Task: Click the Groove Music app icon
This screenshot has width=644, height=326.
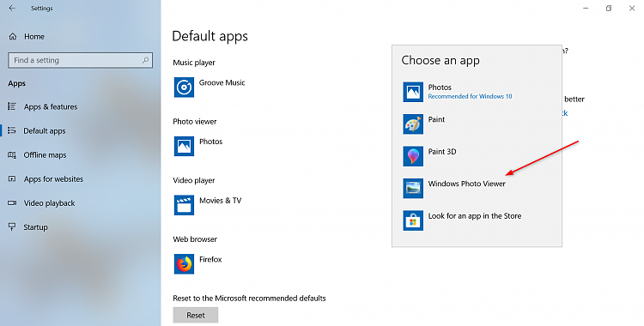Action: point(184,87)
